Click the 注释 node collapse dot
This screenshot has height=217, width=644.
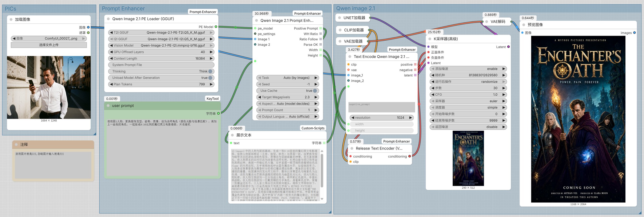click(x=16, y=144)
